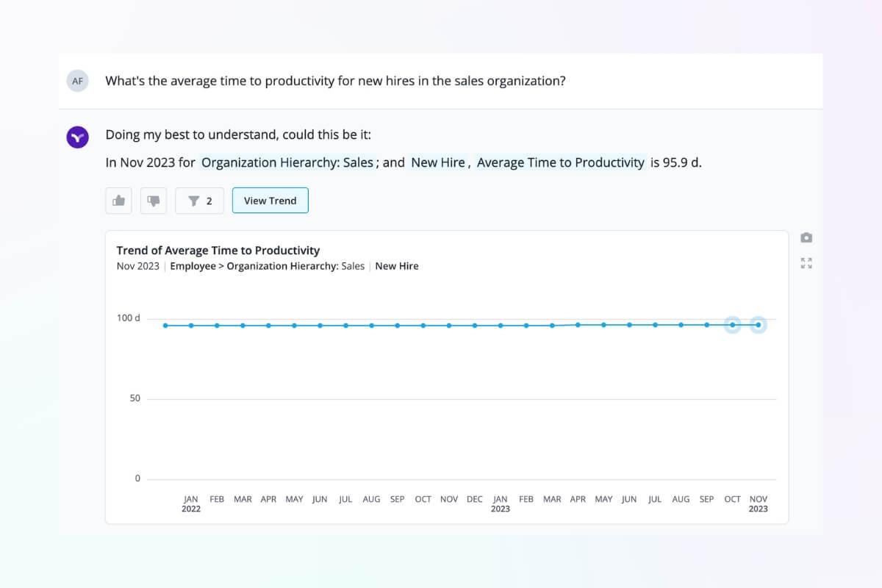Click the JAN 2023 x-axis label
This screenshot has height=588, width=882.
click(501, 503)
